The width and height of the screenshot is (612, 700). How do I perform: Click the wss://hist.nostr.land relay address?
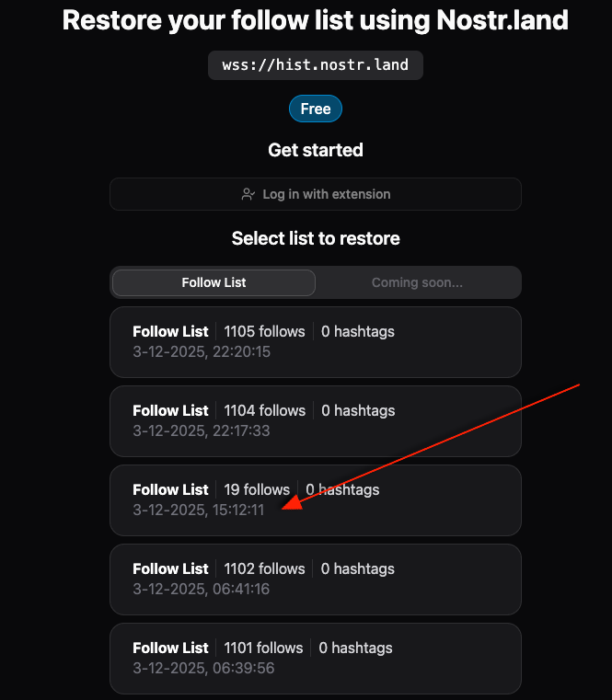tap(315, 65)
